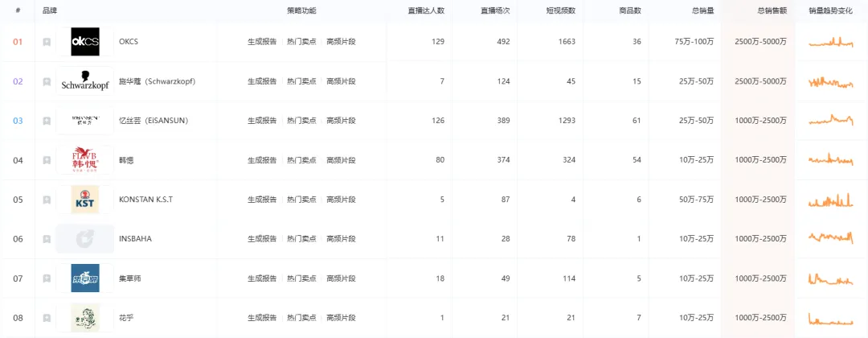The image size is (868, 338).
Task: Generate report for KONSTAN K.S.T
Action: tap(262, 200)
